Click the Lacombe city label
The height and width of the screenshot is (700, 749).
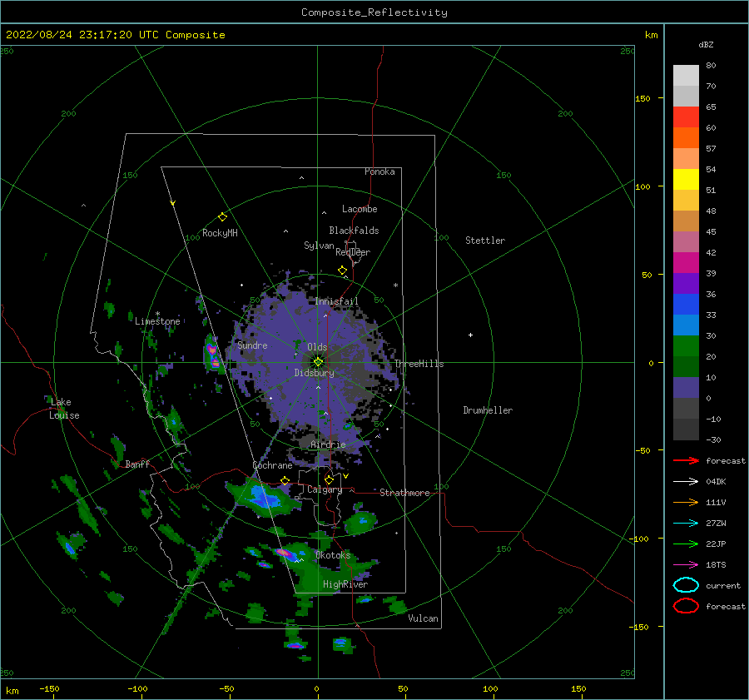pyautogui.click(x=360, y=209)
